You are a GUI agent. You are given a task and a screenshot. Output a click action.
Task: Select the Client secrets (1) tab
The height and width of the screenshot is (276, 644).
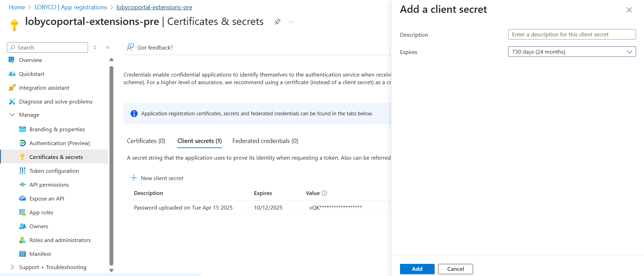(x=199, y=141)
